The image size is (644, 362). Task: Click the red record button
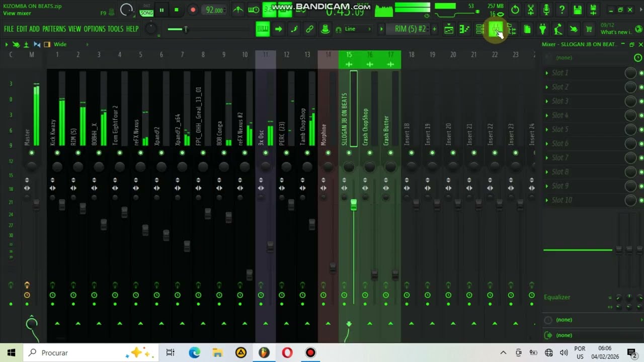point(193,10)
